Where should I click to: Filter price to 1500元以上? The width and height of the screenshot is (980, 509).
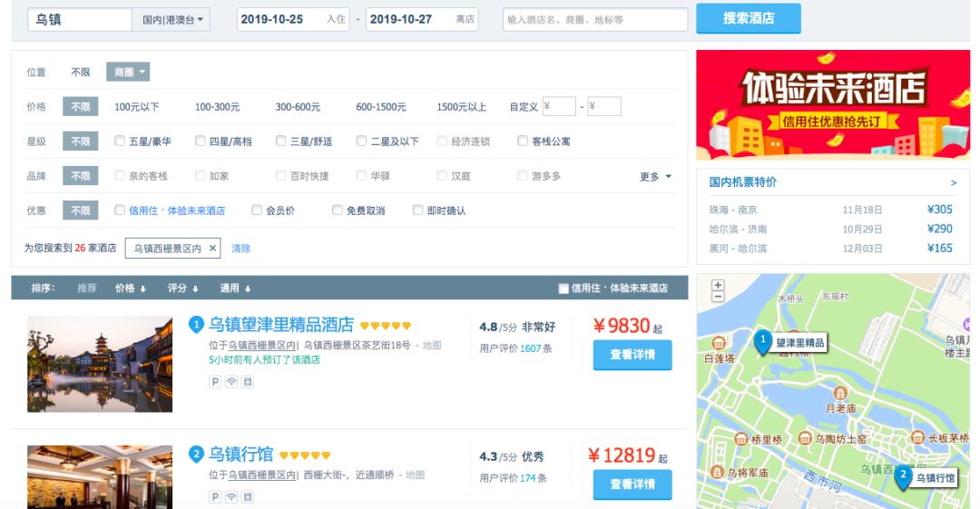461,107
